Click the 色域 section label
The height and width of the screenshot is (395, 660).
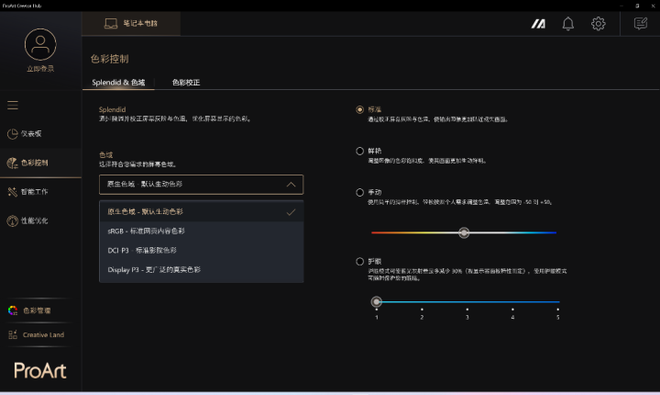coord(106,155)
